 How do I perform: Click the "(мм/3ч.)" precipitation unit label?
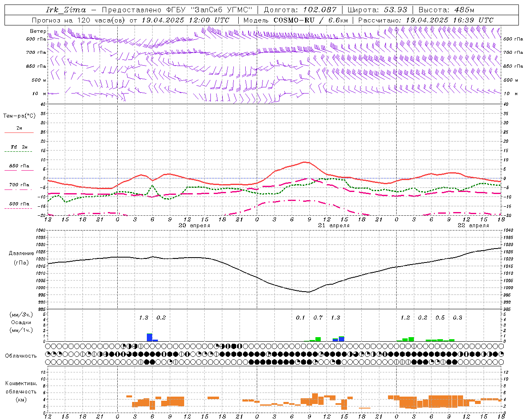(x=21, y=315)
